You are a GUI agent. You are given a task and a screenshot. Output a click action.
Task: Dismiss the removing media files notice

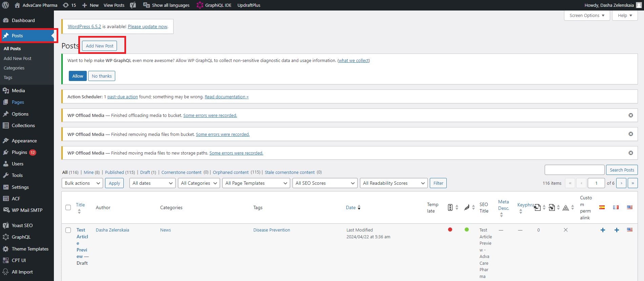pyautogui.click(x=631, y=134)
